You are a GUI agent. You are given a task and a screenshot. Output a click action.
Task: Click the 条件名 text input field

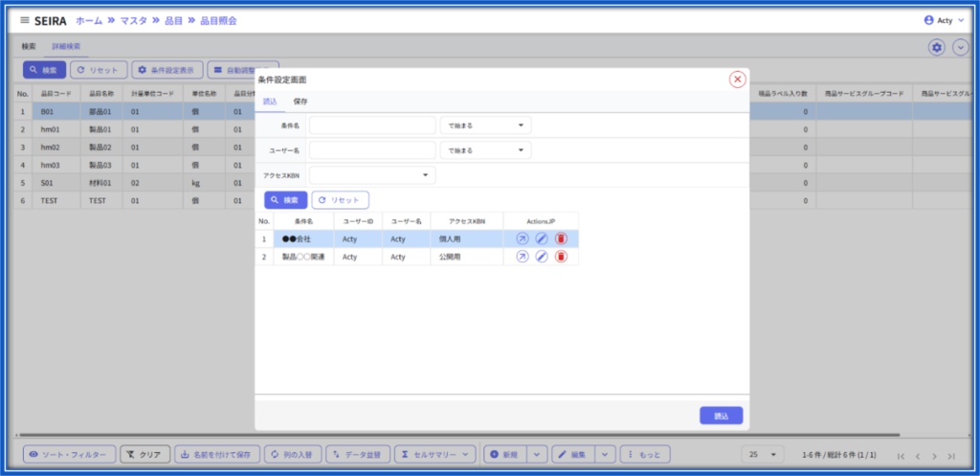pyautogui.click(x=372, y=125)
